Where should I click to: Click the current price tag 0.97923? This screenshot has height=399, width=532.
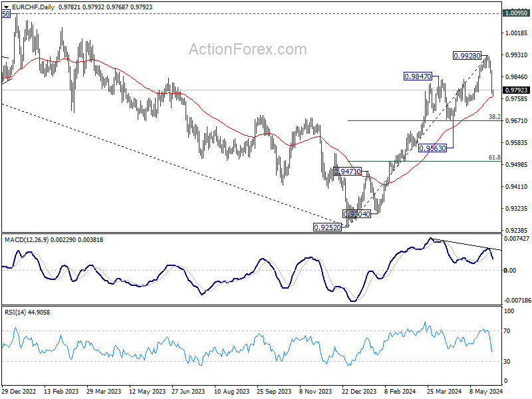(516, 90)
